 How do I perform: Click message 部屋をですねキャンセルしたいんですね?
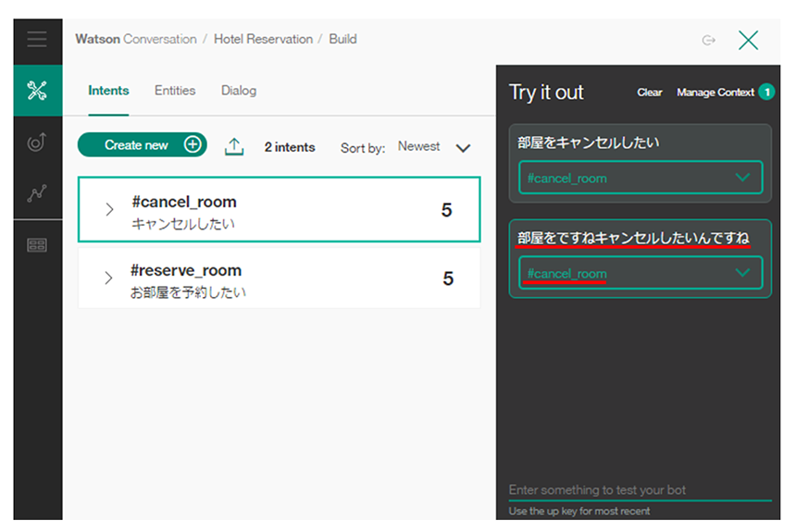[x=633, y=238]
